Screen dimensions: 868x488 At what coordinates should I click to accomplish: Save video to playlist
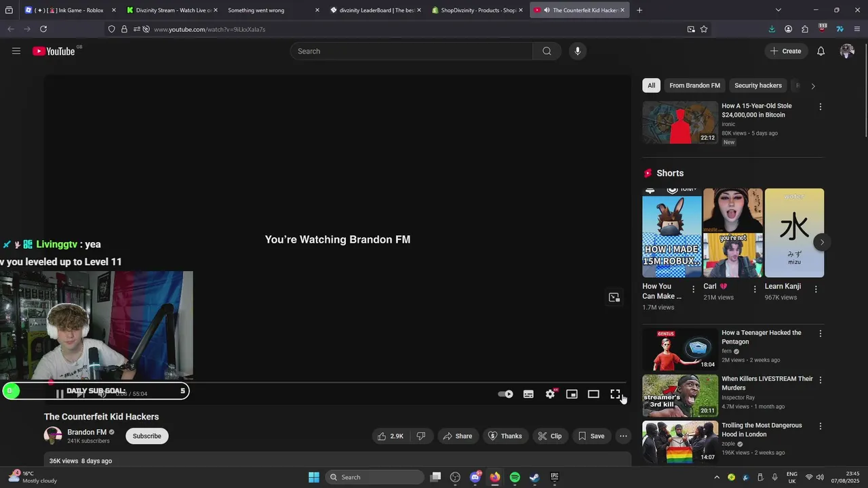[x=591, y=436]
